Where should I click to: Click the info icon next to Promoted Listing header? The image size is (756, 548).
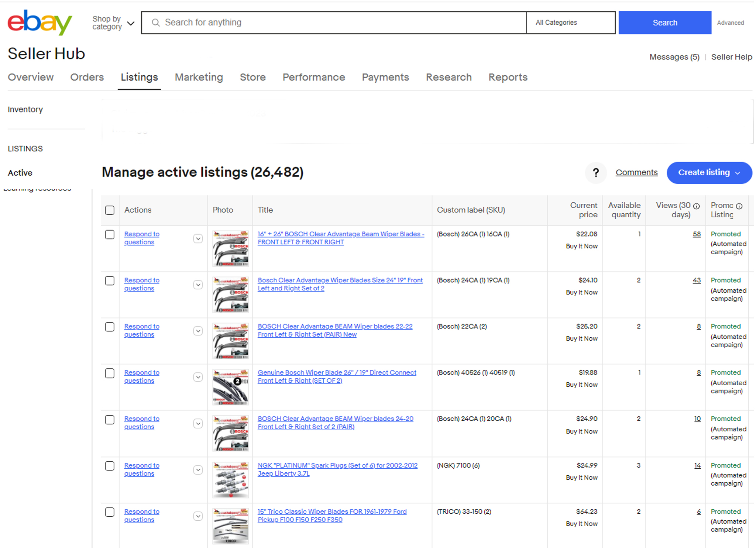point(739,206)
